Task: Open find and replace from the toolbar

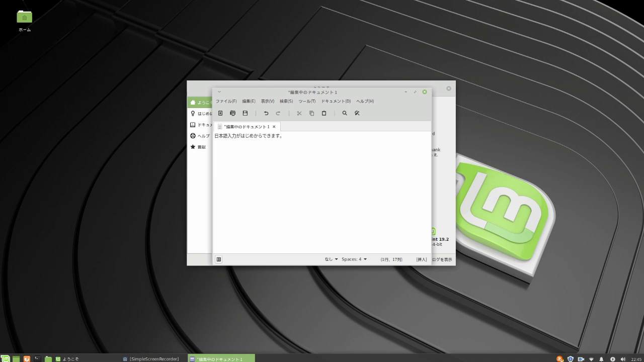Action: click(357, 113)
